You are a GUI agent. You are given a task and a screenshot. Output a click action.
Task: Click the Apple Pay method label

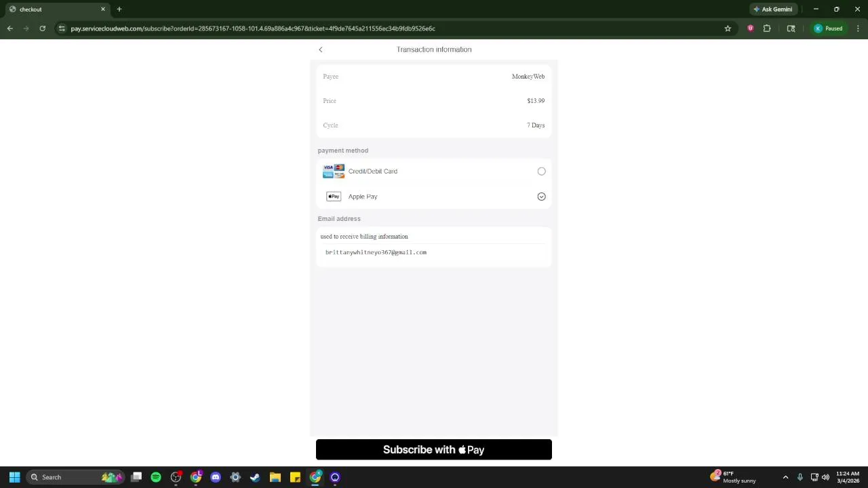(363, 197)
